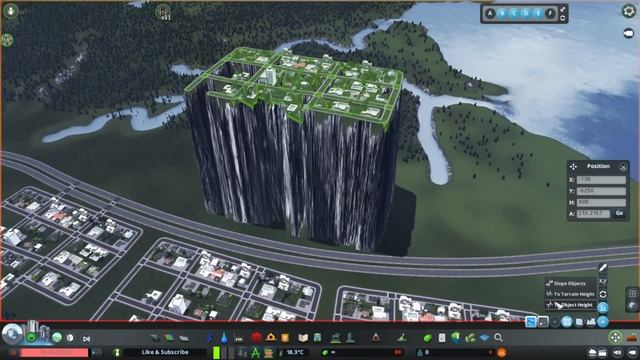Viewport: 640px width, 360px height.
Task: Select layer A in the top selector
Action: tap(490, 13)
